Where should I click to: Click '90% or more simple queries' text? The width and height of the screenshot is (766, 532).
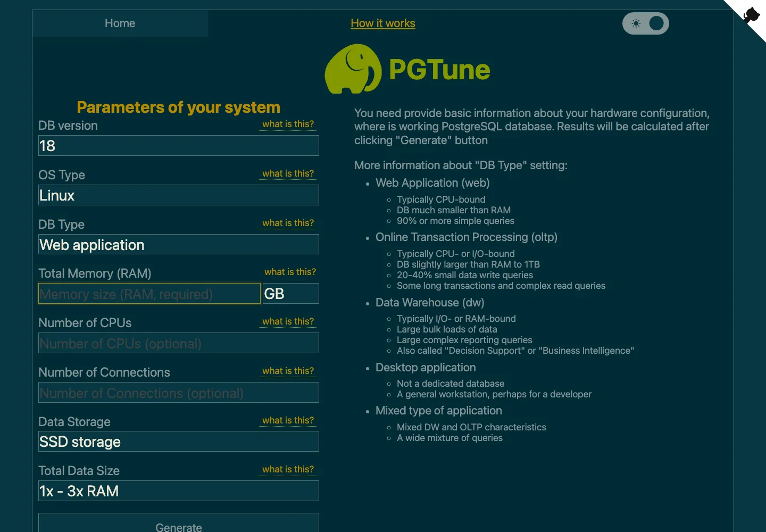point(455,221)
